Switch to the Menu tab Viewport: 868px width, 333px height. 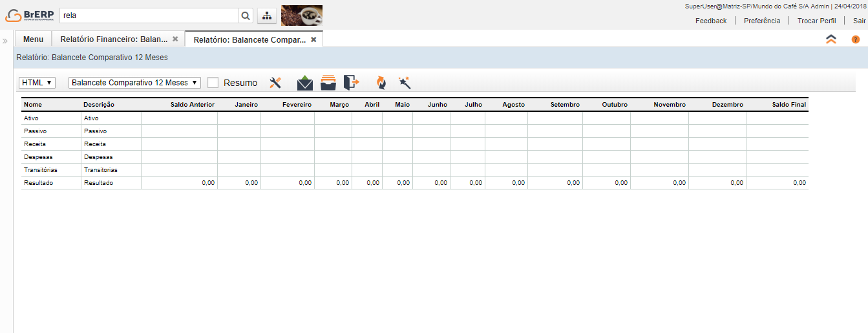pos(33,39)
